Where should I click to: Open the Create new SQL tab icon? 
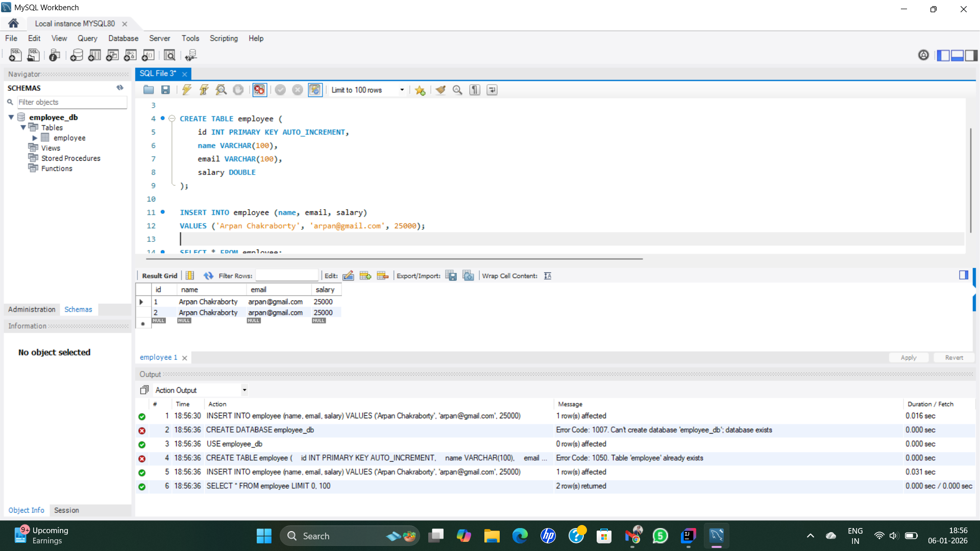click(15, 55)
